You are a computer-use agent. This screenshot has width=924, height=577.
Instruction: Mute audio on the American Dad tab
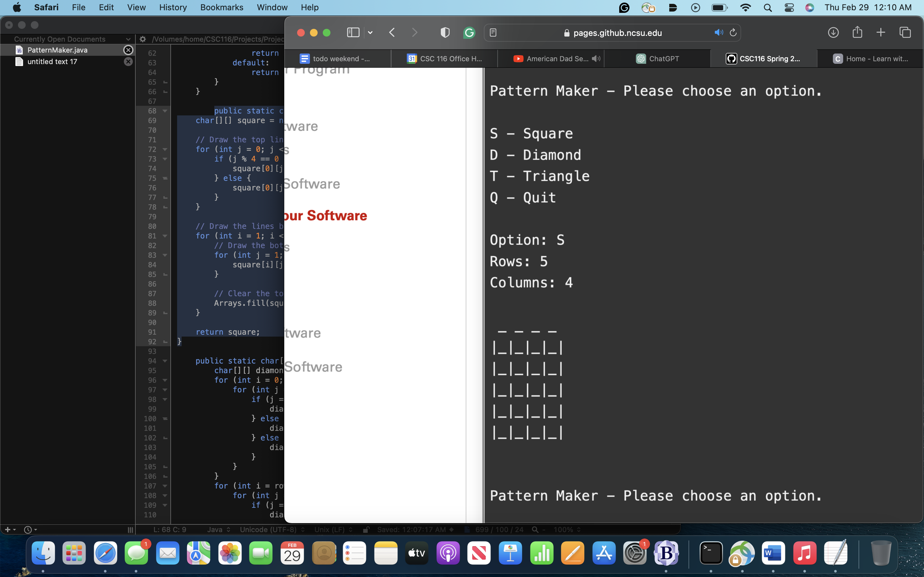click(596, 58)
